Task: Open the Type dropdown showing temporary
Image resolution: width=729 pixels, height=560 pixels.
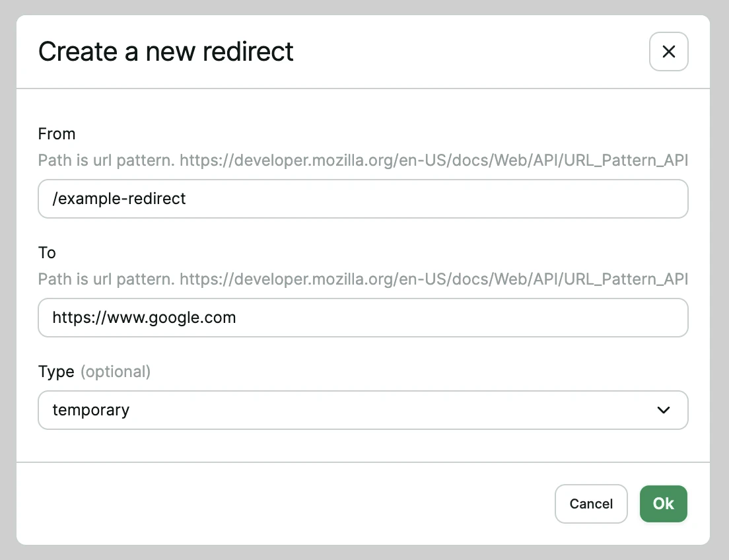Action: (x=363, y=410)
